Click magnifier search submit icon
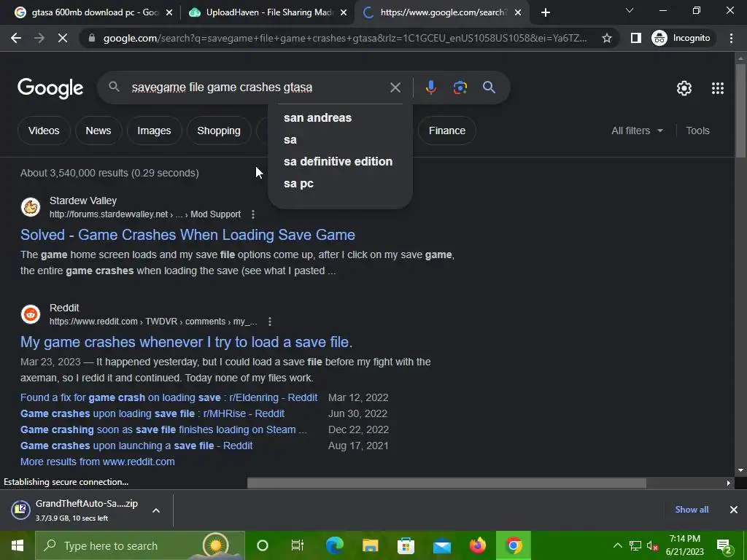Image resolution: width=747 pixels, height=560 pixels. click(x=489, y=87)
